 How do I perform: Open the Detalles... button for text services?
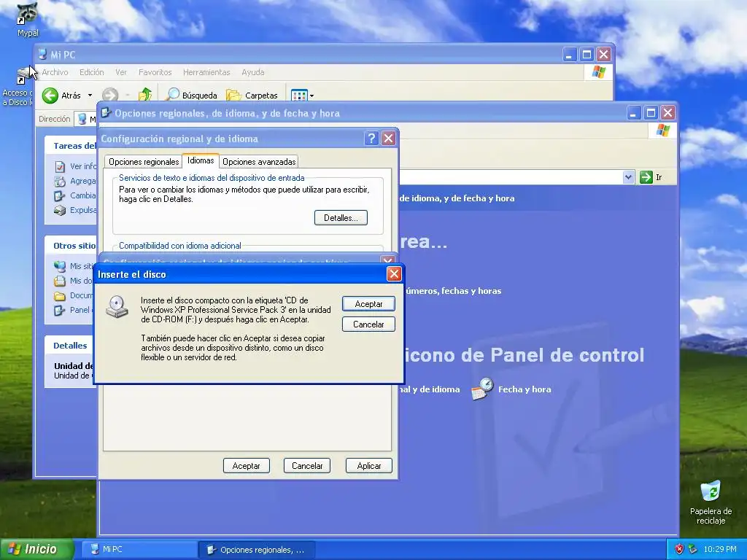pos(341,217)
